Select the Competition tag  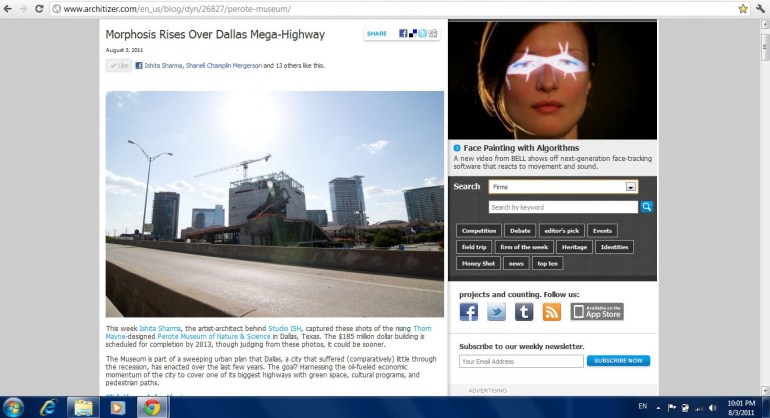[479, 230]
